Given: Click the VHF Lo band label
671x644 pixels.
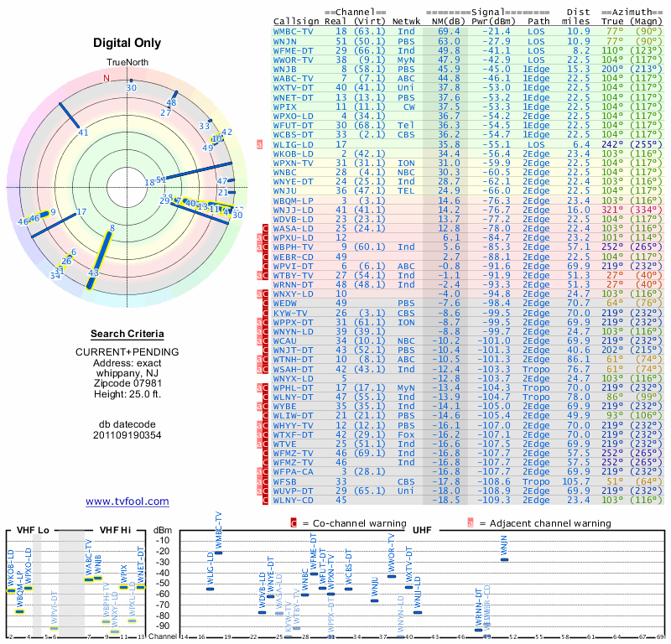Looking at the screenshot, I should point(33,530).
